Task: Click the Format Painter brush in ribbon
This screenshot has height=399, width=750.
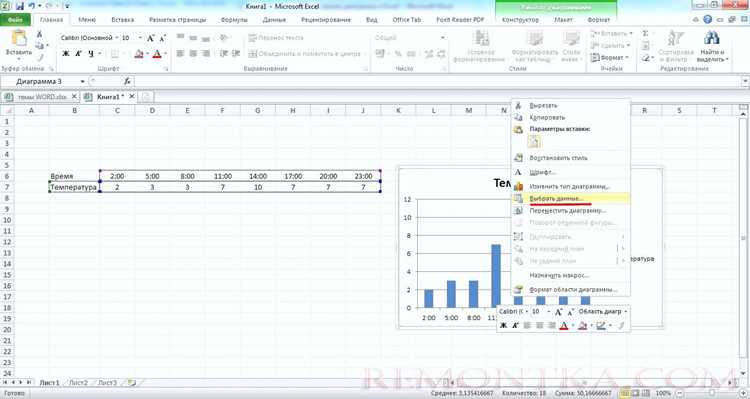Action: [40, 57]
